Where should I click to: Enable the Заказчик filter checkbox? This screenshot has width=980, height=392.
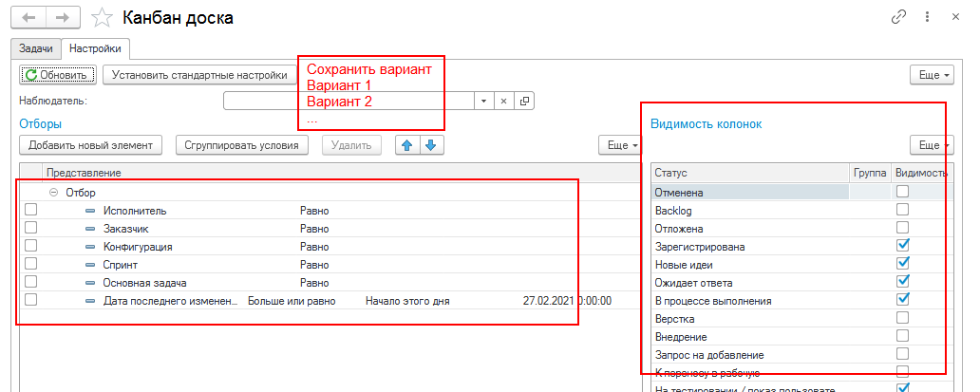click(x=30, y=228)
